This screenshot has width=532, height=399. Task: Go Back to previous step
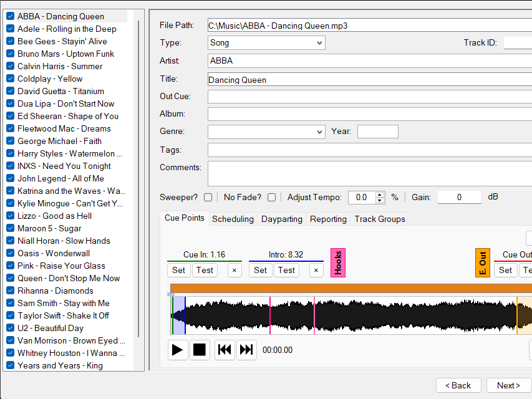click(458, 386)
